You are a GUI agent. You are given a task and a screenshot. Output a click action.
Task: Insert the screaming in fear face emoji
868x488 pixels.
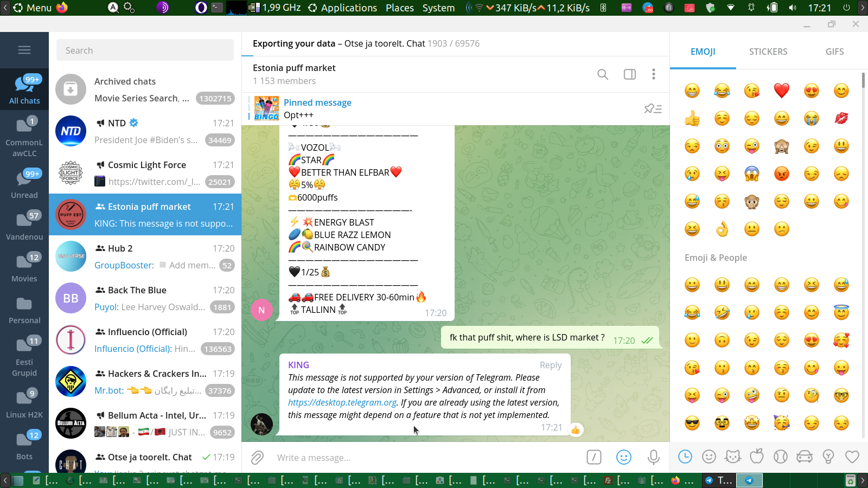click(752, 174)
